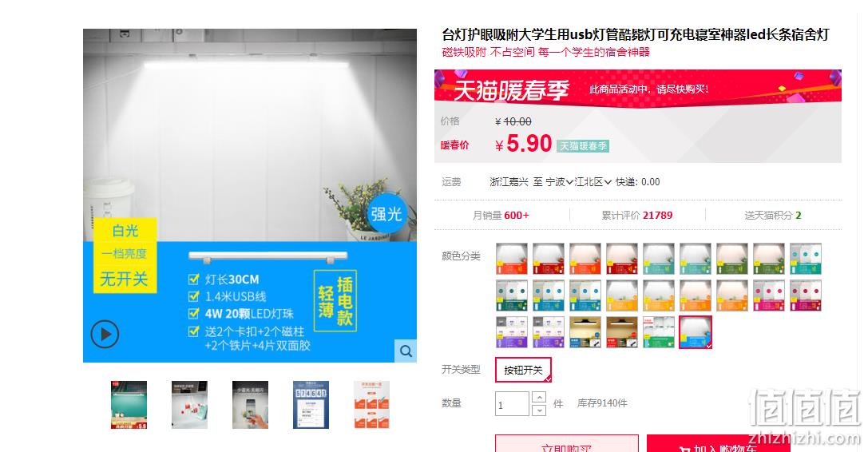This screenshot has width=868, height=452.
Task: View the 月销量 600+ sales info
Action: pyautogui.click(x=501, y=215)
